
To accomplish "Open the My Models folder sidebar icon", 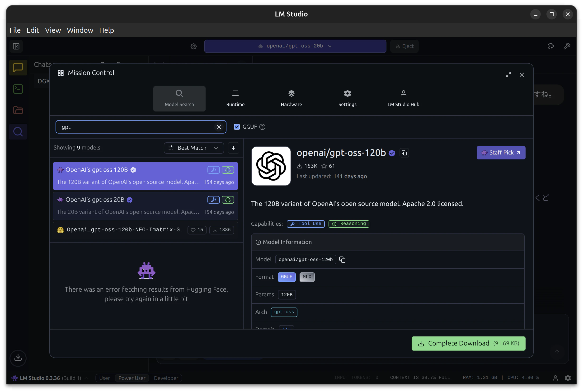I will 18,110.
